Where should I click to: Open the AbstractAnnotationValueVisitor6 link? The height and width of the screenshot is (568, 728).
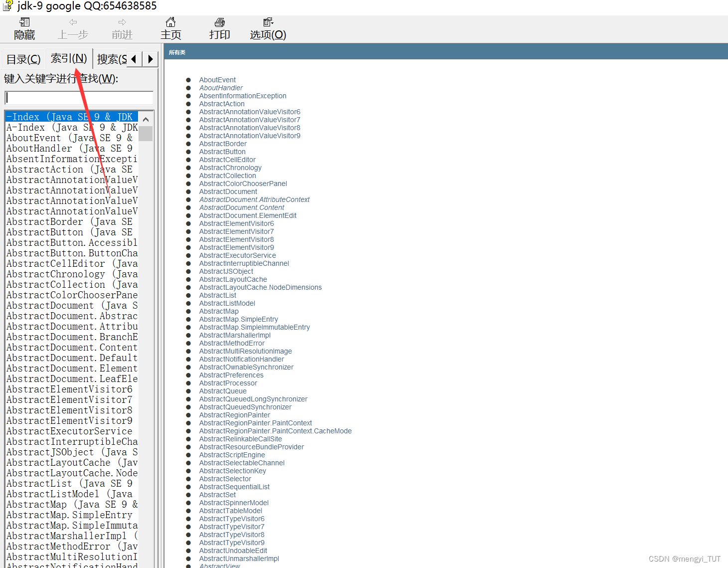[250, 112]
